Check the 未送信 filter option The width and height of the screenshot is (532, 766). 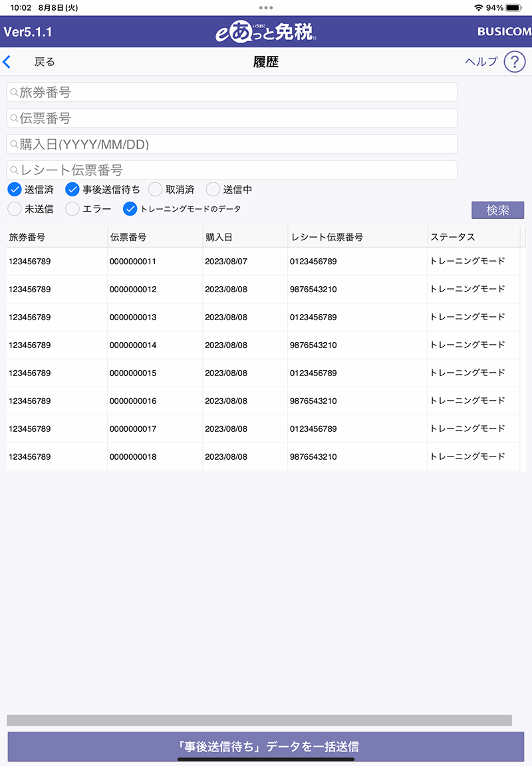tap(15, 209)
